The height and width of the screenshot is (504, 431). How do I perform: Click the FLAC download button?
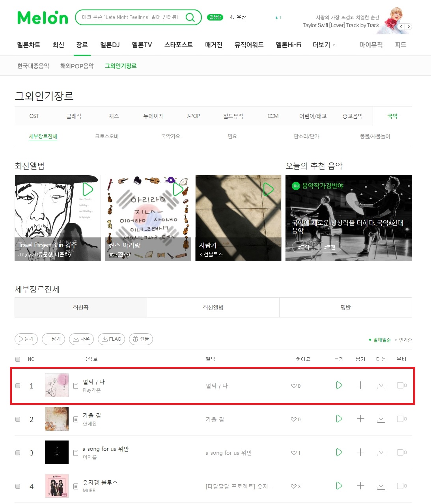pos(112,339)
